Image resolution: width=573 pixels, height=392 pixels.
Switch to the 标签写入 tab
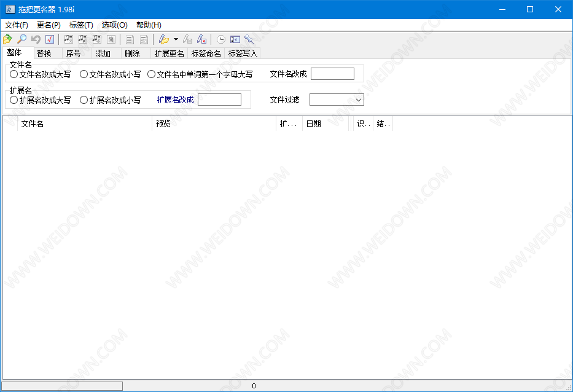243,53
